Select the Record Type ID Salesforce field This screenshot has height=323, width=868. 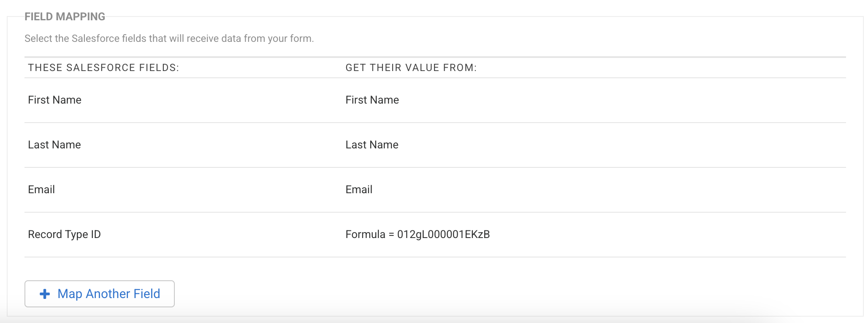[64, 235]
